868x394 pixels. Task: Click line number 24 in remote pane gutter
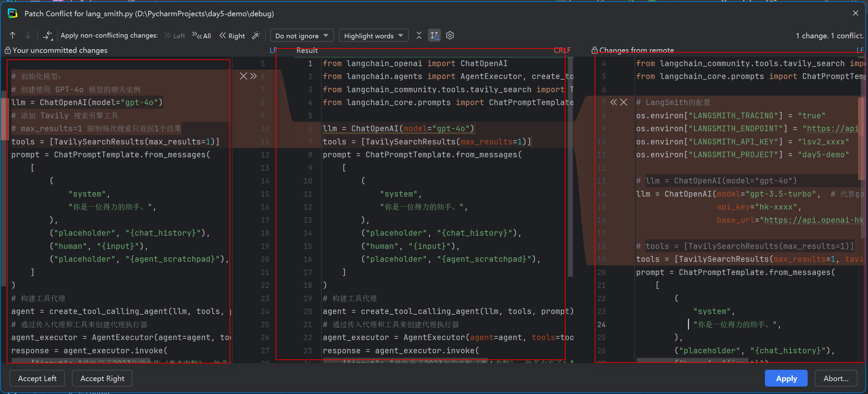[601, 324]
